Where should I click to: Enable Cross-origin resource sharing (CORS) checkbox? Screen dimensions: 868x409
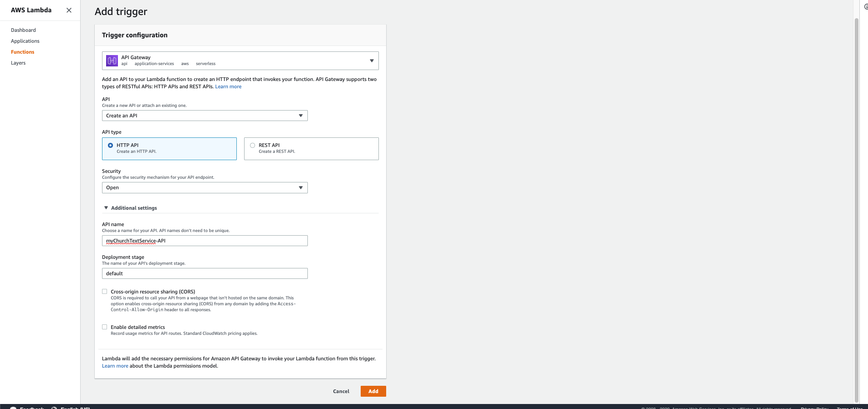(x=105, y=292)
